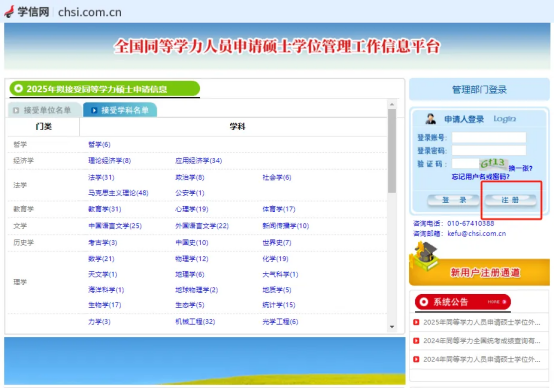
Task: Open 教育学(31) subject link
Action: [105, 209]
